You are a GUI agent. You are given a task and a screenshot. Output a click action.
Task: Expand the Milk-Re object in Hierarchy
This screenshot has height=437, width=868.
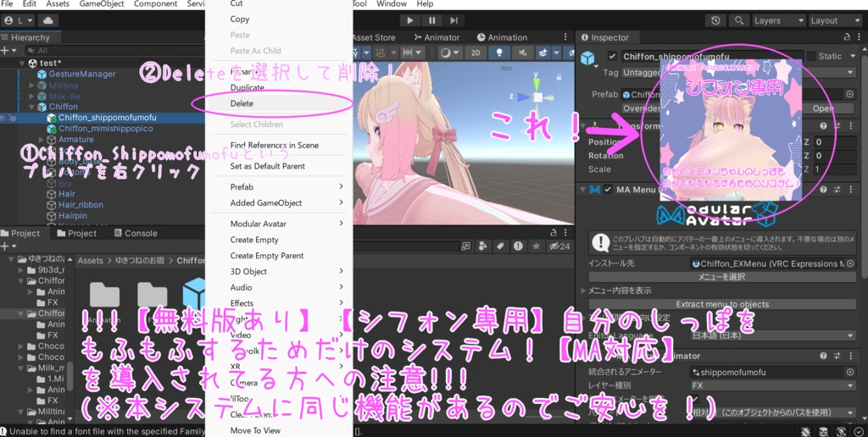[32, 97]
